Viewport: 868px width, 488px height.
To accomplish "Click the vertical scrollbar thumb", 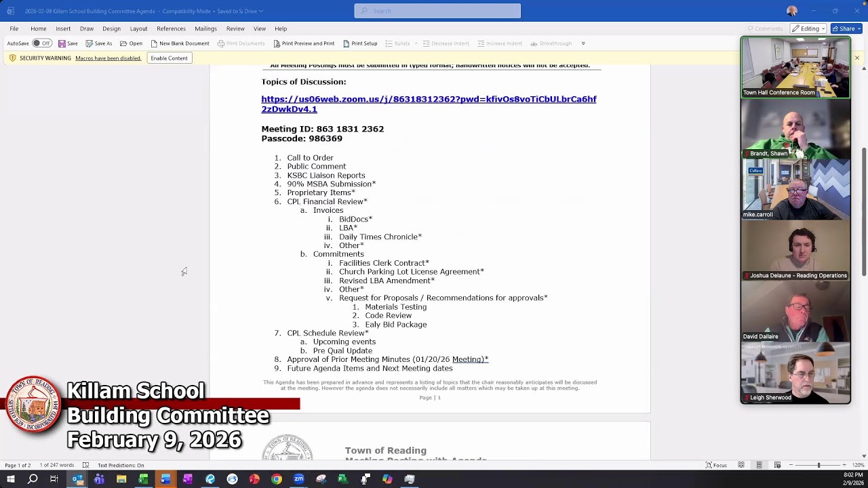I will click(x=864, y=211).
